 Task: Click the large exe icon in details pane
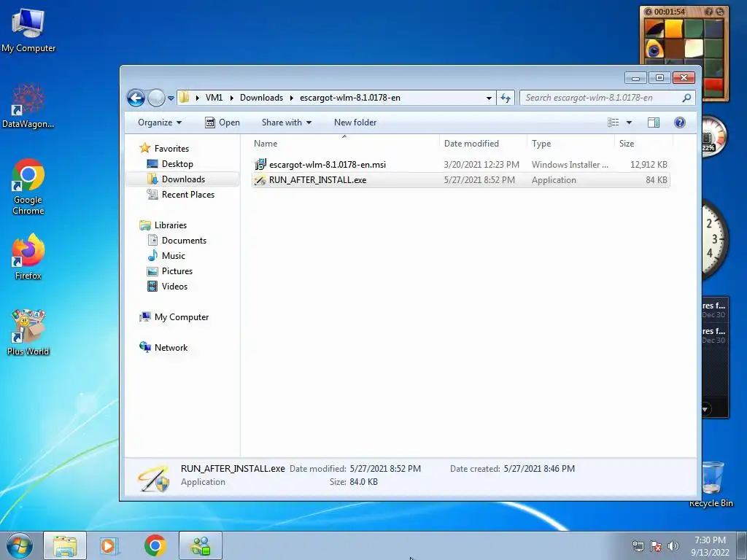[153, 478]
